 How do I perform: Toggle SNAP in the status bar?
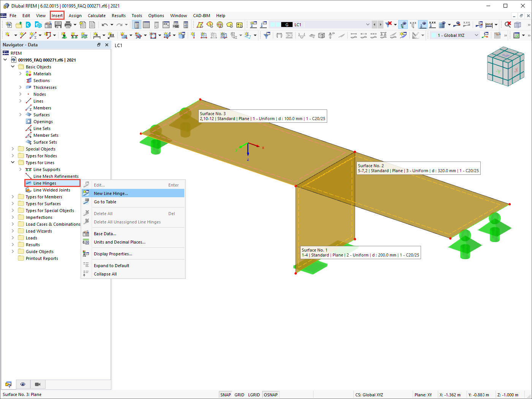(225, 395)
